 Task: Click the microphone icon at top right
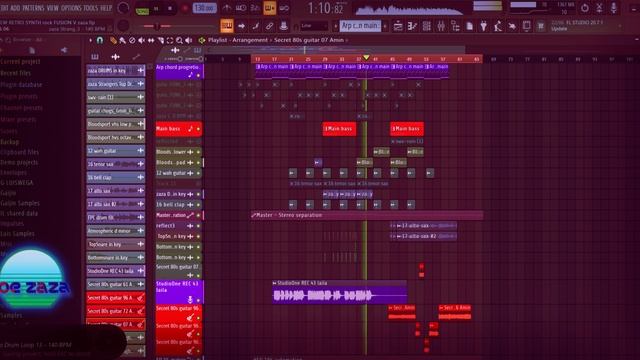tap(613, 8)
